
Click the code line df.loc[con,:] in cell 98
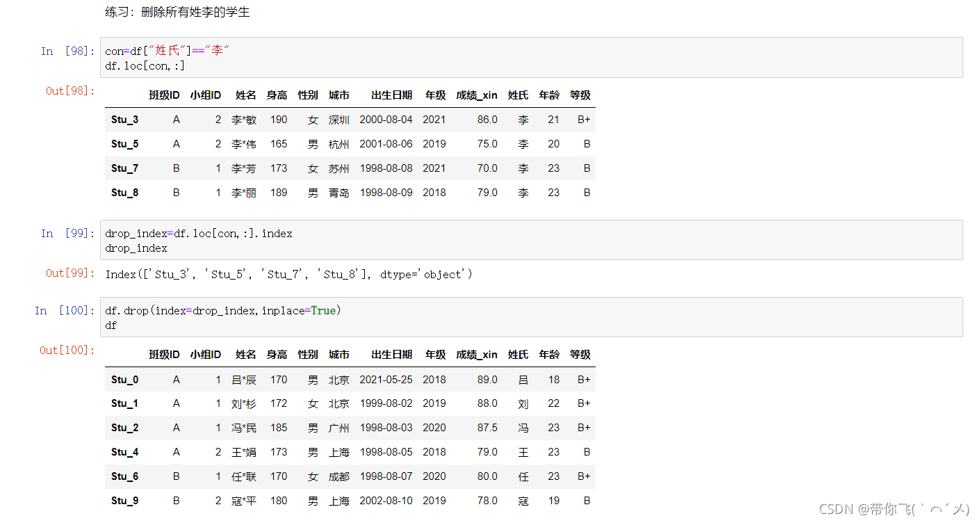click(x=145, y=66)
